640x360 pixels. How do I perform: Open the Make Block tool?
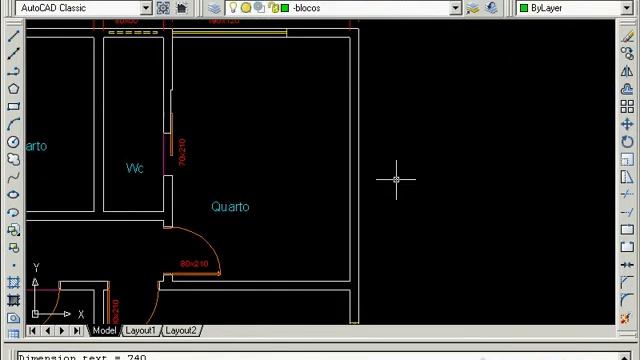click(13, 248)
